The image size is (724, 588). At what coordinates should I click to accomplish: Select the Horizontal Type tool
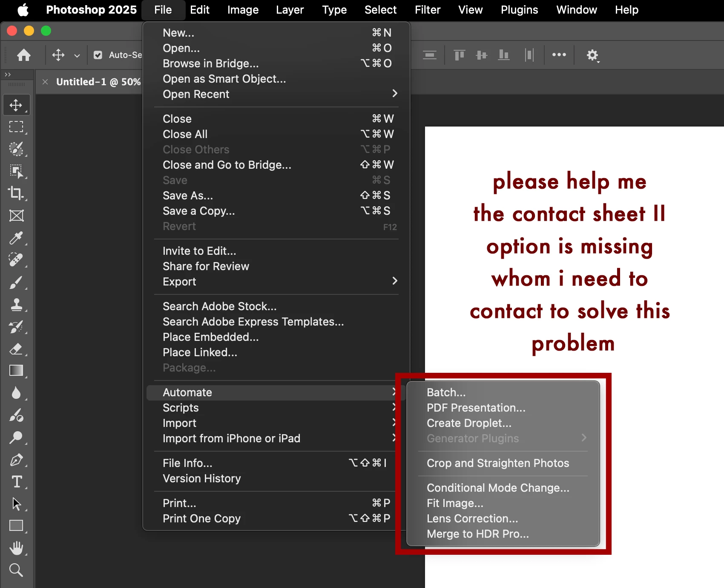point(16,481)
